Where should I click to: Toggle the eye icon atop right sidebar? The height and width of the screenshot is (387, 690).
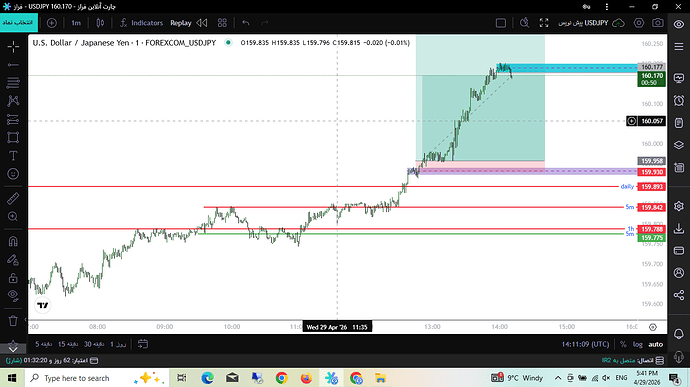(679, 24)
